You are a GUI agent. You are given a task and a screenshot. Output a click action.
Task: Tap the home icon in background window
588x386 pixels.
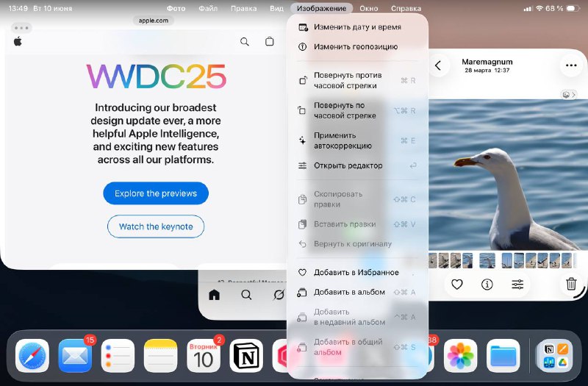pyautogui.click(x=214, y=295)
